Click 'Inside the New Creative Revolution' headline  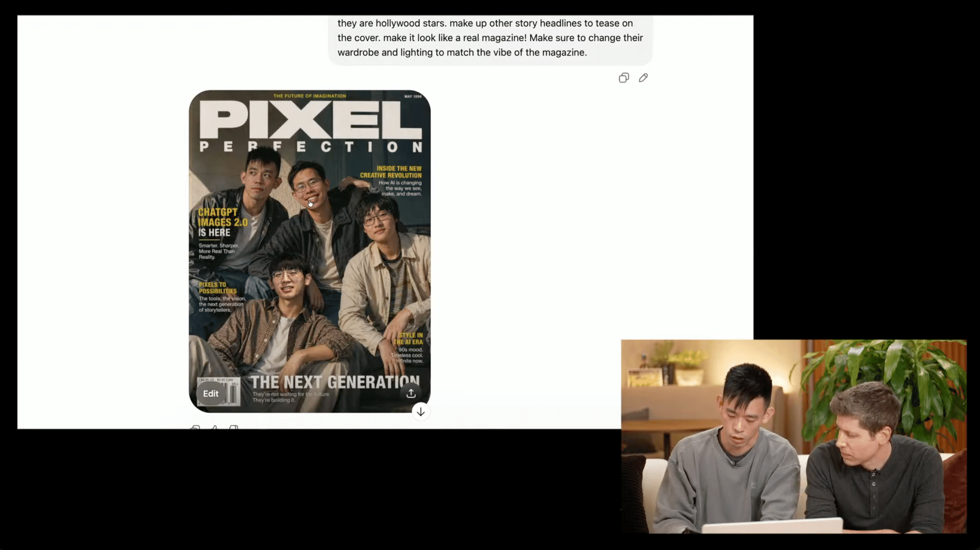pos(391,172)
